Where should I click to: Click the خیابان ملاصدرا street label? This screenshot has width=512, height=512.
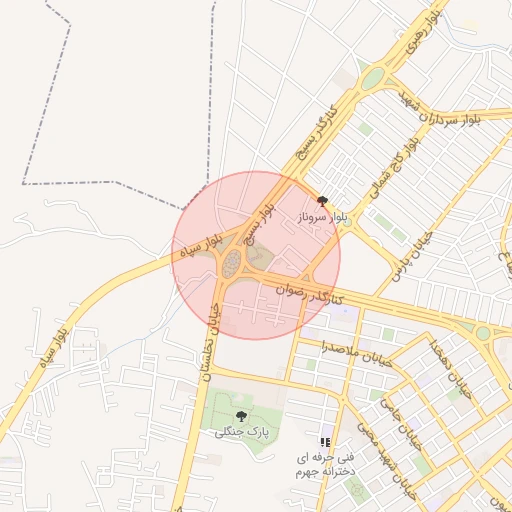pyautogui.click(x=357, y=355)
